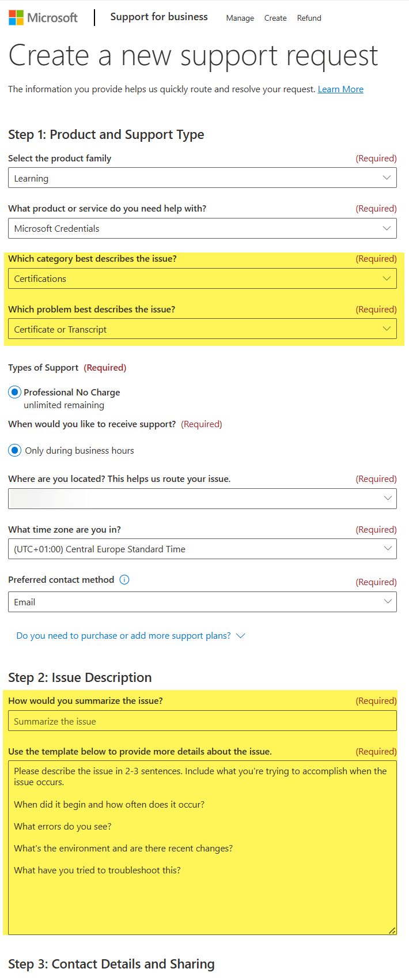Open the Certifications category dropdown
The width and height of the screenshot is (409, 980).
tap(202, 278)
